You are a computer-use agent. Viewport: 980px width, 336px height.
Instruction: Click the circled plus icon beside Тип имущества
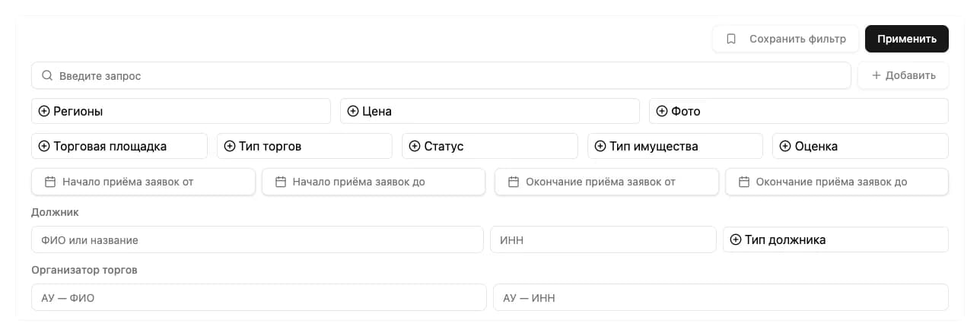point(600,146)
